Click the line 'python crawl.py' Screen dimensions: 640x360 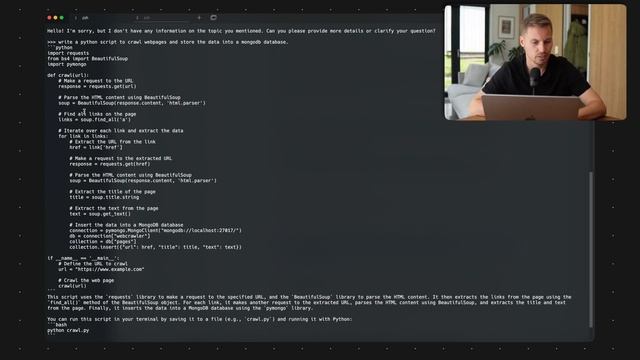(68, 330)
